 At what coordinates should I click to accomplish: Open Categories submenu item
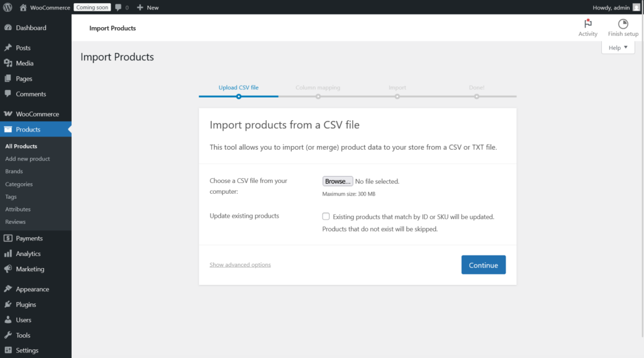point(19,184)
